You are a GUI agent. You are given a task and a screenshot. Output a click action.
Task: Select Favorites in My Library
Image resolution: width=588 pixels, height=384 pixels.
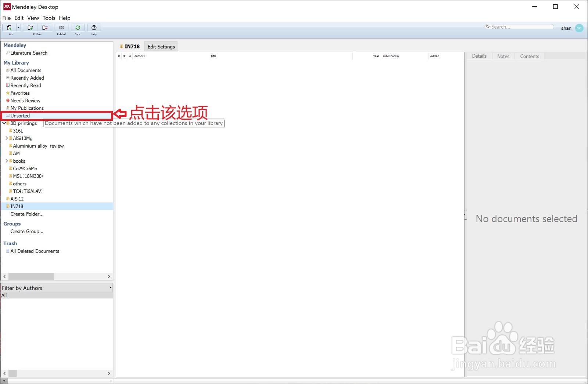click(20, 93)
